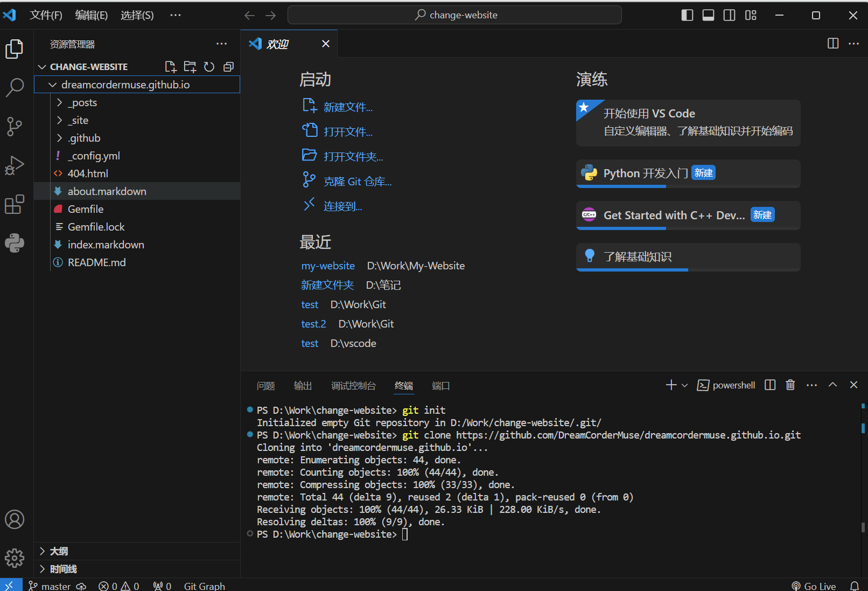Click the master branch in status bar

pos(50,586)
